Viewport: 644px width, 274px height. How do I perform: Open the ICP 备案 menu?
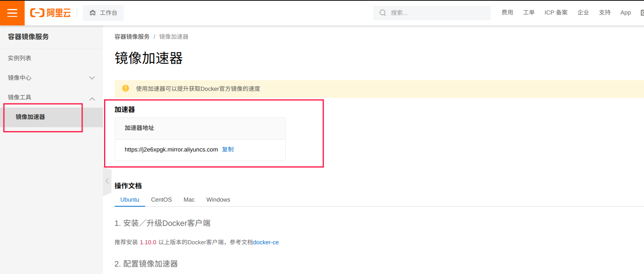click(556, 13)
